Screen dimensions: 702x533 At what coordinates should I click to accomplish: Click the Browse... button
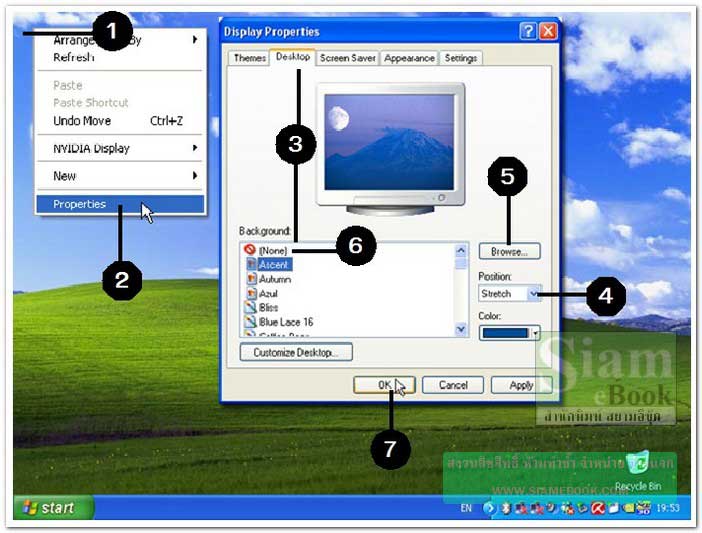509,252
